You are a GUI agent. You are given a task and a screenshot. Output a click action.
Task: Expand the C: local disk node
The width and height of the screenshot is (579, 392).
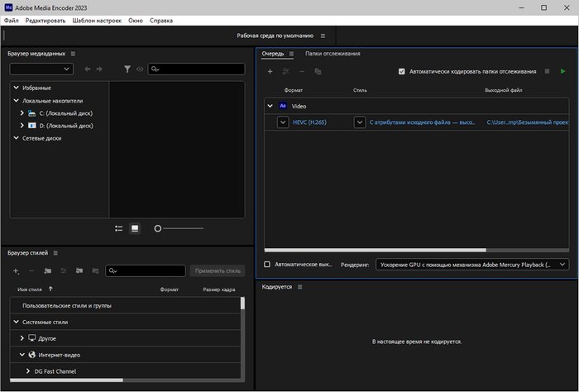pyautogui.click(x=22, y=113)
